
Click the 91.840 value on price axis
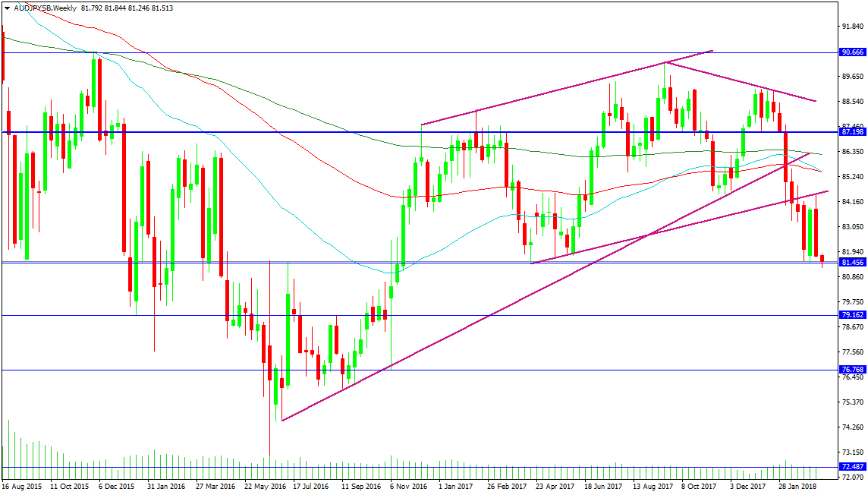(x=853, y=27)
